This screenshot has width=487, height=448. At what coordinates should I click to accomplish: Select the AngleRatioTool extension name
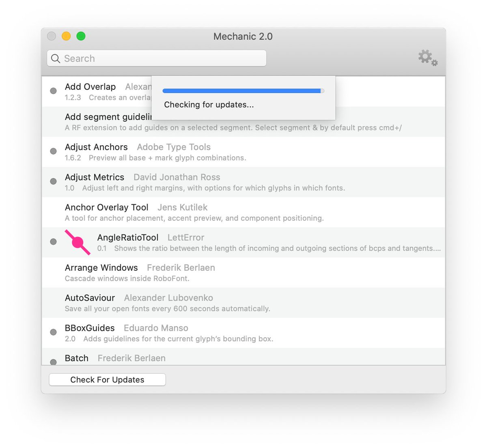click(128, 237)
